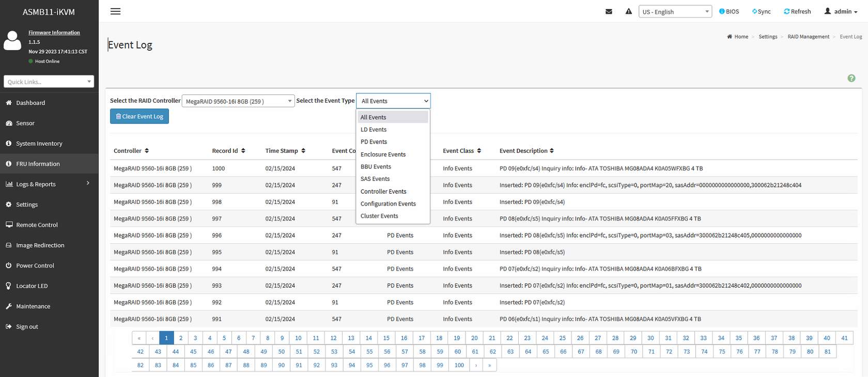Pick BBU Events from the event type options
Image resolution: width=868 pixels, height=377 pixels.
click(x=376, y=167)
